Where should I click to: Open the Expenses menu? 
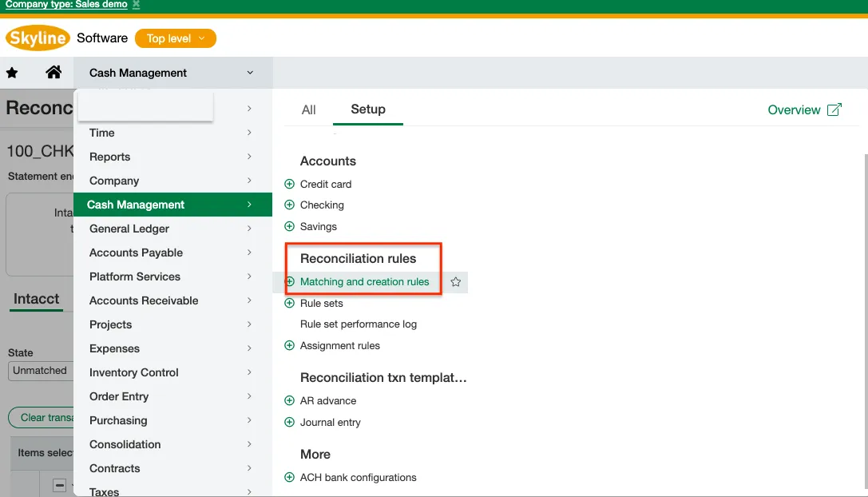click(x=172, y=348)
